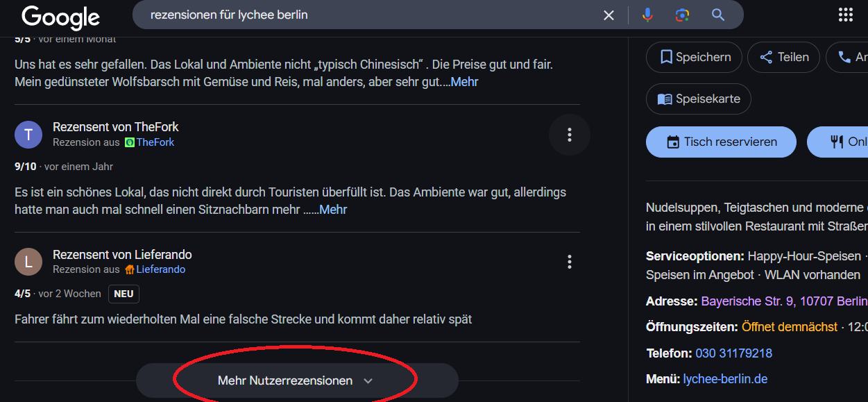This screenshot has width=868, height=402.
Task: Expand Mehr Nutzerrezensionen
Action: click(x=297, y=380)
